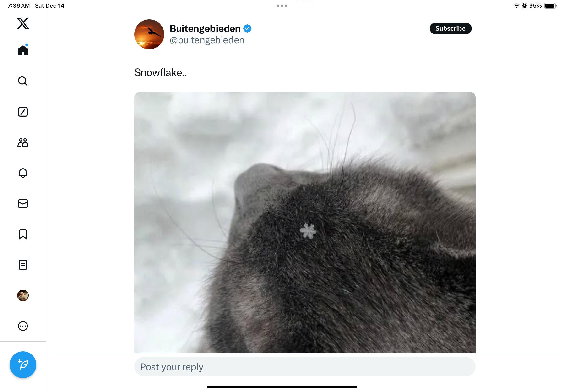The width and height of the screenshot is (564, 392).
Task: Click the X logo in sidebar
Action: (23, 24)
